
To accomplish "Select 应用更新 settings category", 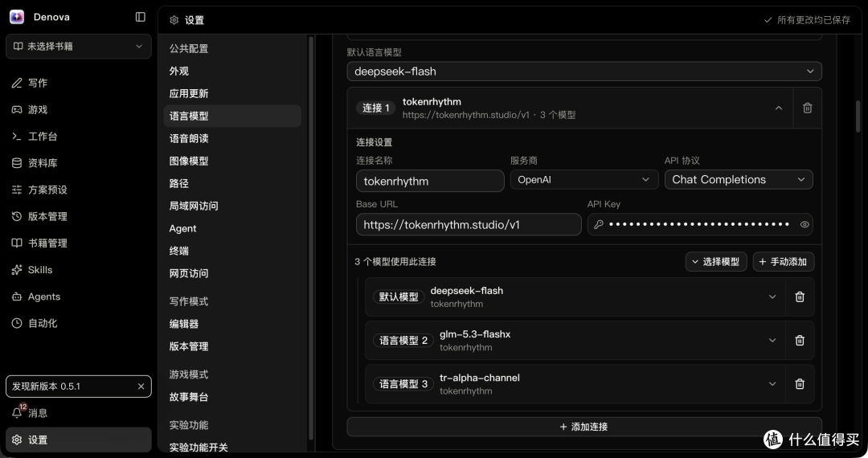I will click(232, 93).
